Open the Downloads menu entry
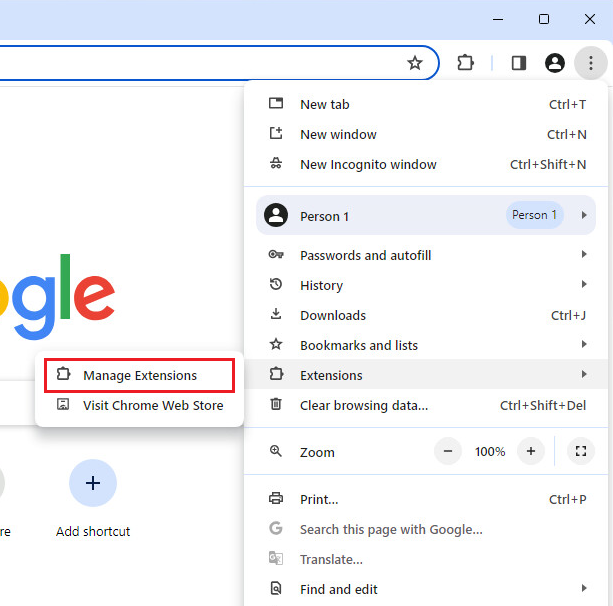 pos(426,315)
